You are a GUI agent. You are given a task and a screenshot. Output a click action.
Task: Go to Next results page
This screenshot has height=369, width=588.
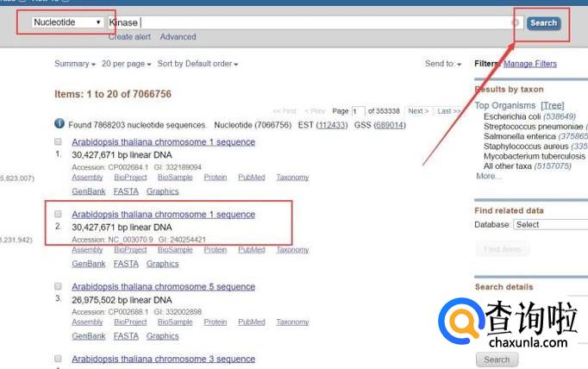click(418, 111)
